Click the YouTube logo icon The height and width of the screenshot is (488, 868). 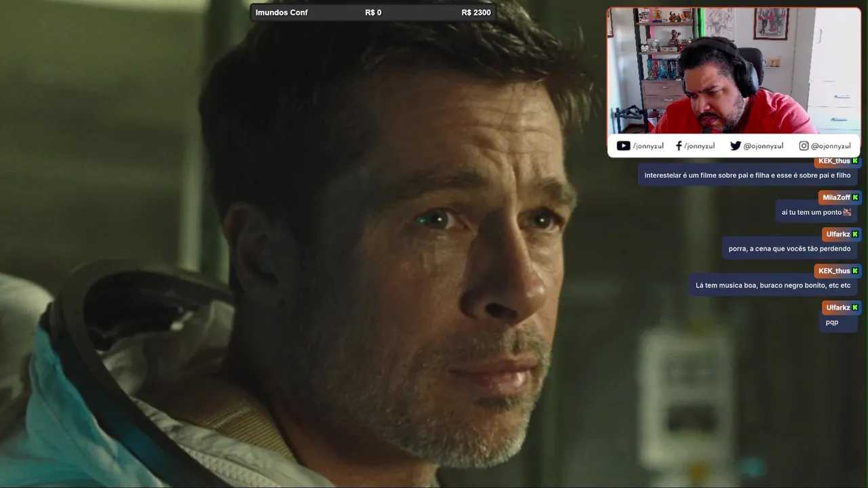(623, 146)
